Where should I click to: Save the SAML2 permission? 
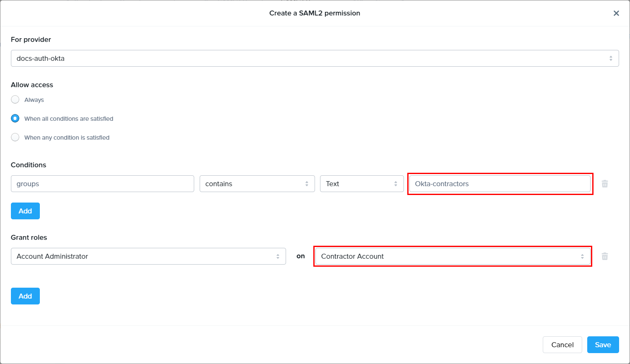coord(603,345)
